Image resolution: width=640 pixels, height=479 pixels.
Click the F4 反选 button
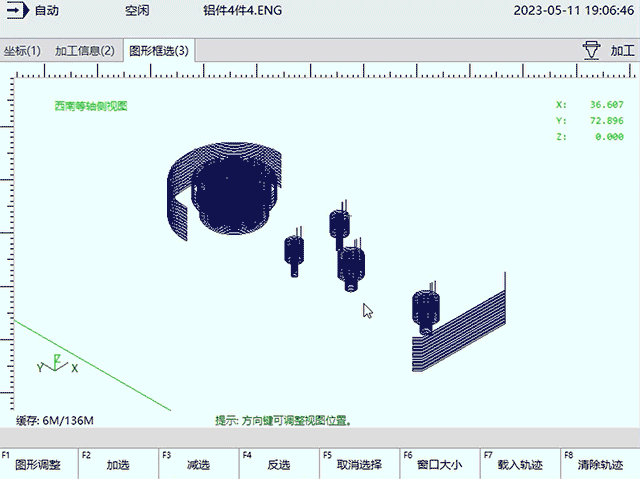pyautogui.click(x=279, y=464)
